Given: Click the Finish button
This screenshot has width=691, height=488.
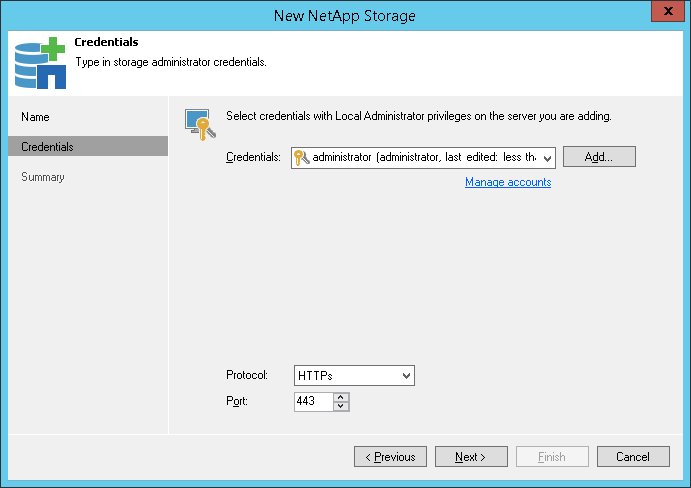Looking at the screenshot, I should point(552,457).
